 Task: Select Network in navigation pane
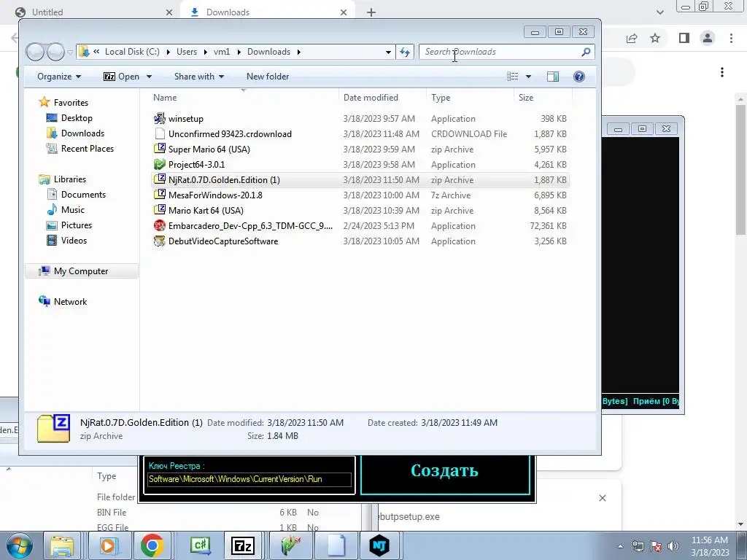[x=70, y=301]
